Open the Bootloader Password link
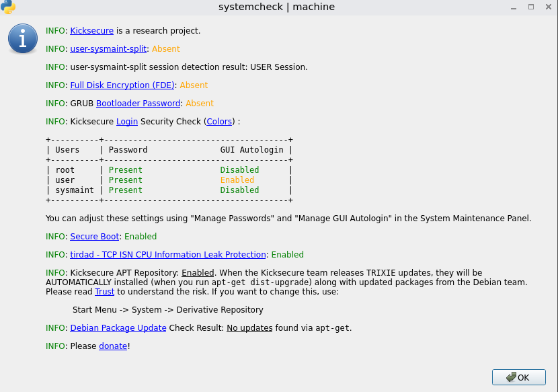The image size is (558, 392). click(138, 104)
